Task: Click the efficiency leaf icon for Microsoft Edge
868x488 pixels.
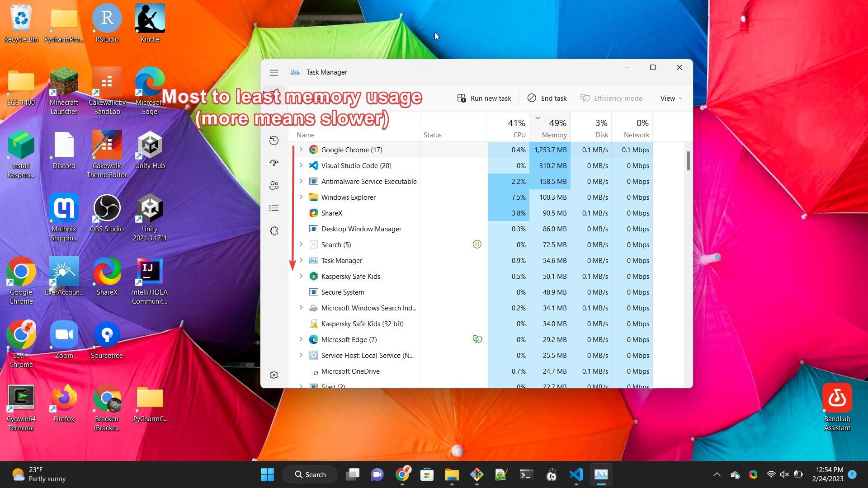Action: (x=476, y=339)
